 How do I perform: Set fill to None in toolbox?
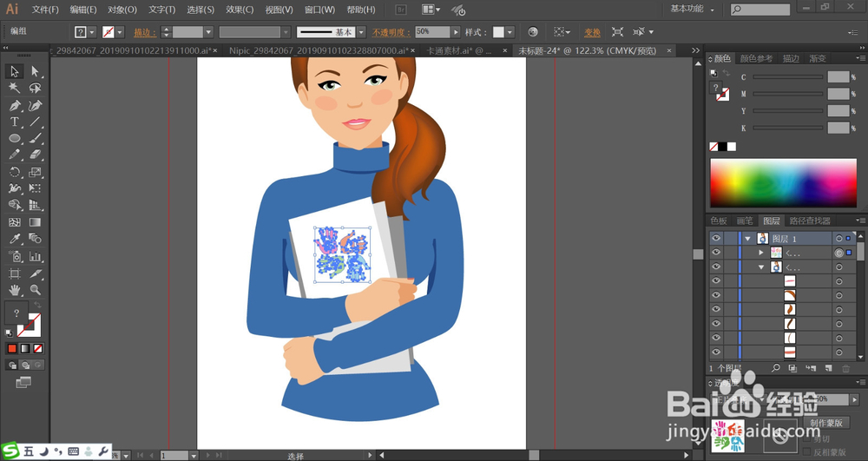[x=38, y=349]
